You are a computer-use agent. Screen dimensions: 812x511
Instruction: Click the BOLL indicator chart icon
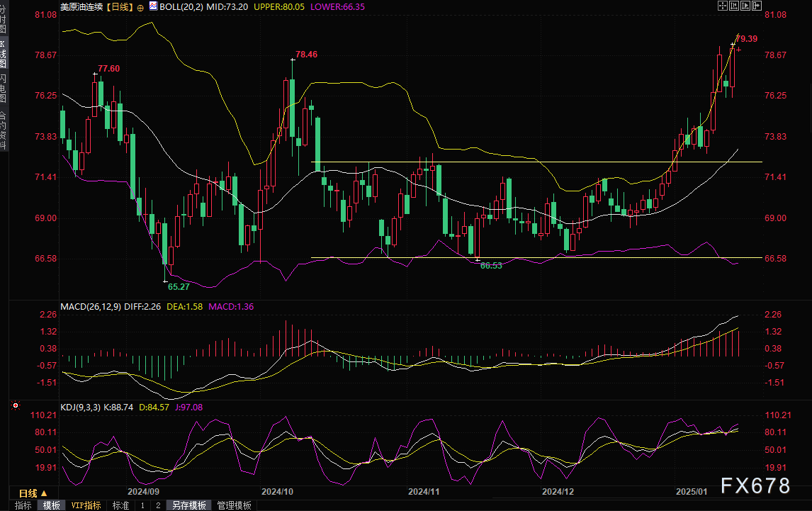pyautogui.click(x=153, y=6)
